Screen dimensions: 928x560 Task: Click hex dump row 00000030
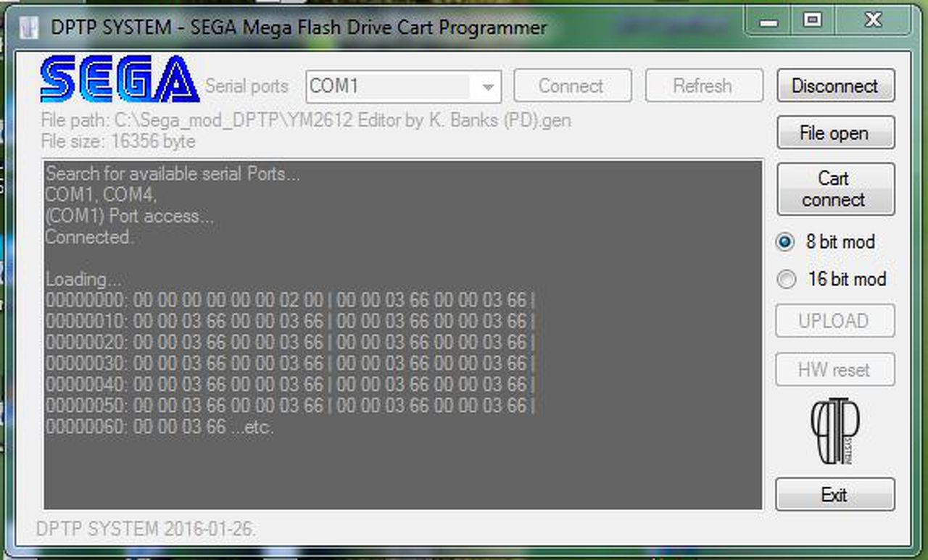click(290, 363)
